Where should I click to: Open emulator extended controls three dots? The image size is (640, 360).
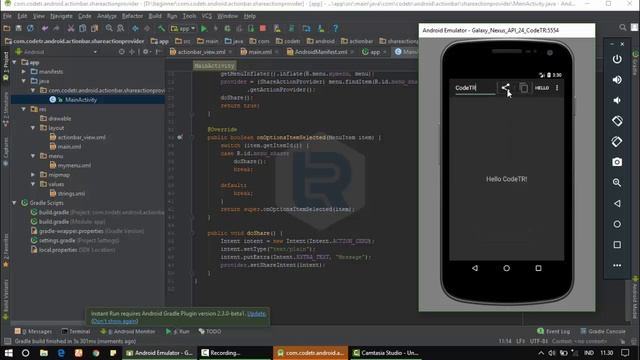tap(617, 265)
